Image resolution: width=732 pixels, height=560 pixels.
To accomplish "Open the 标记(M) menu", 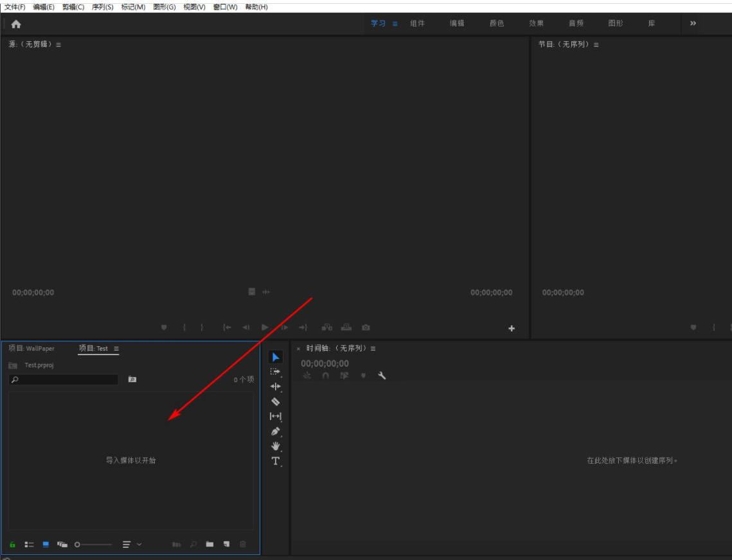I will [x=133, y=7].
